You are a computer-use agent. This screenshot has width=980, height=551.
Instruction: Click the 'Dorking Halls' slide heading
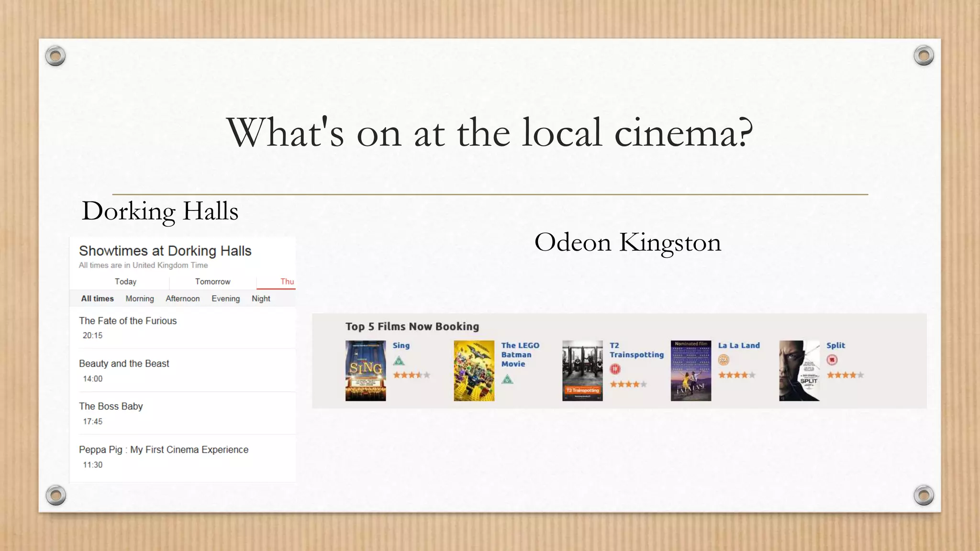pyautogui.click(x=160, y=211)
